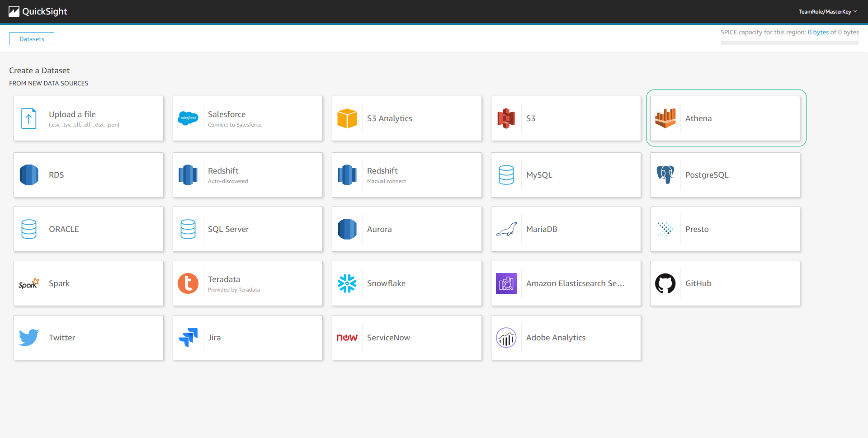Screen dimensions: 868x438
Task: Select the 'GitHub' label
Action: click(x=698, y=283)
